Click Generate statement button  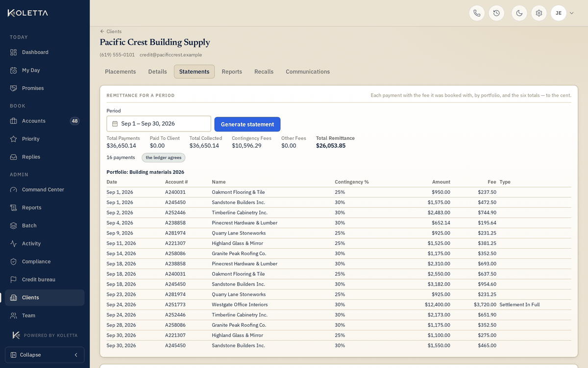point(247,124)
